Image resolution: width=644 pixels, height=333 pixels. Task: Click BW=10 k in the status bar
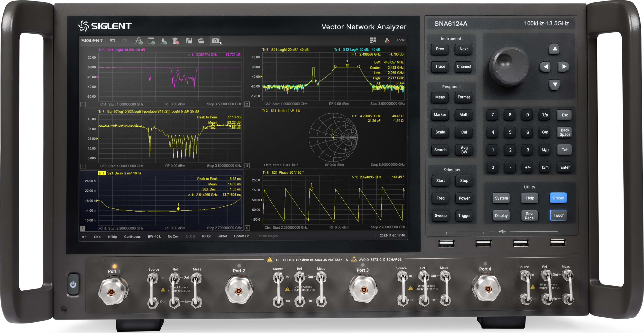pos(154,236)
